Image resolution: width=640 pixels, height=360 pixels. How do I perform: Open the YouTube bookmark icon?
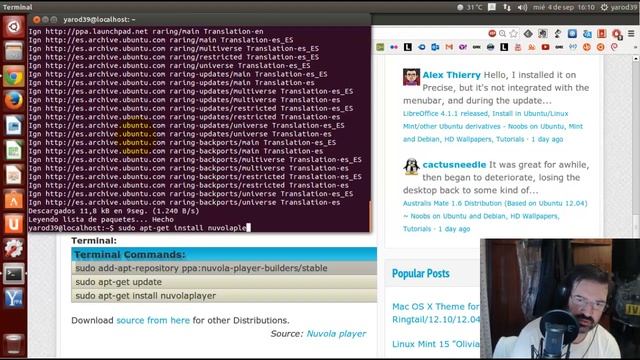point(545,47)
